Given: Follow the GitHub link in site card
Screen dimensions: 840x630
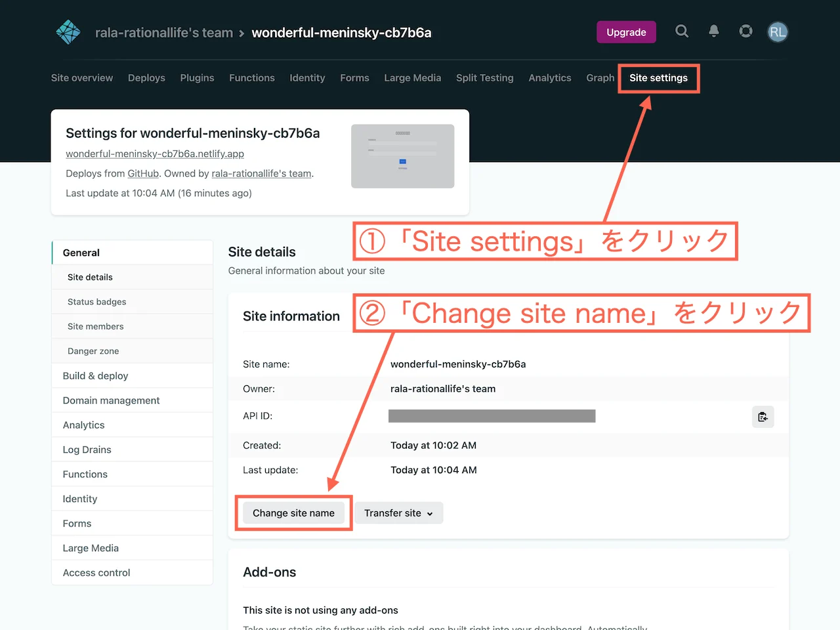Looking at the screenshot, I should [143, 173].
